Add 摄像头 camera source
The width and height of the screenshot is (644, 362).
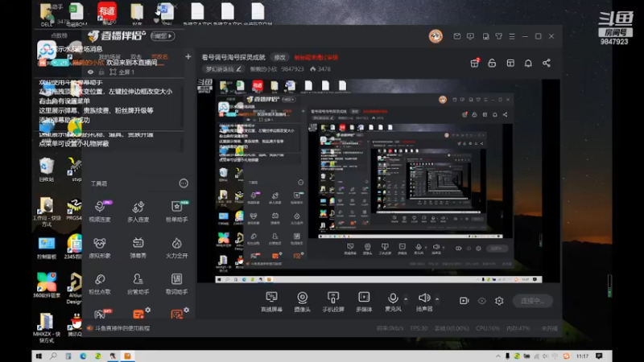click(x=303, y=302)
